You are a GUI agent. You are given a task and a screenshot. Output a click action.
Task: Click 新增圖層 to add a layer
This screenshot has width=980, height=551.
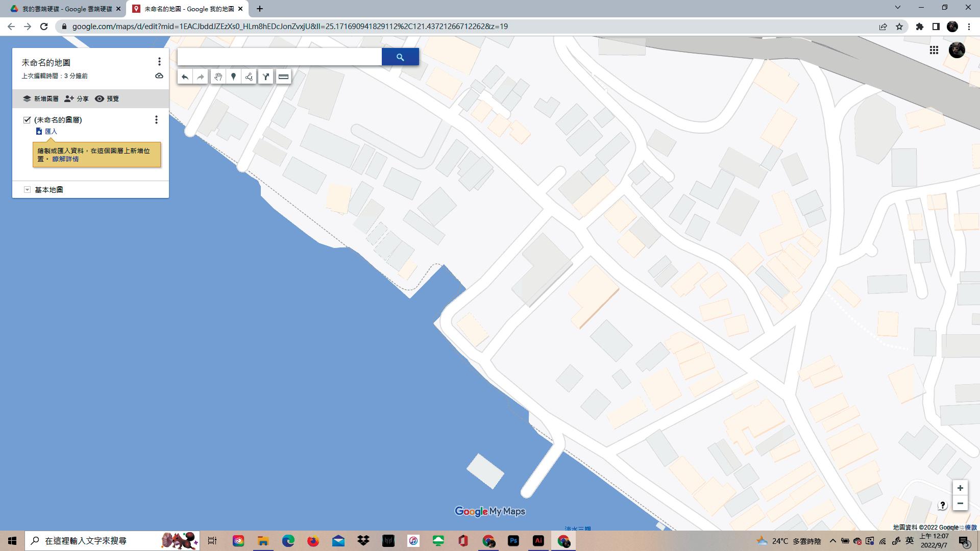tap(41, 98)
